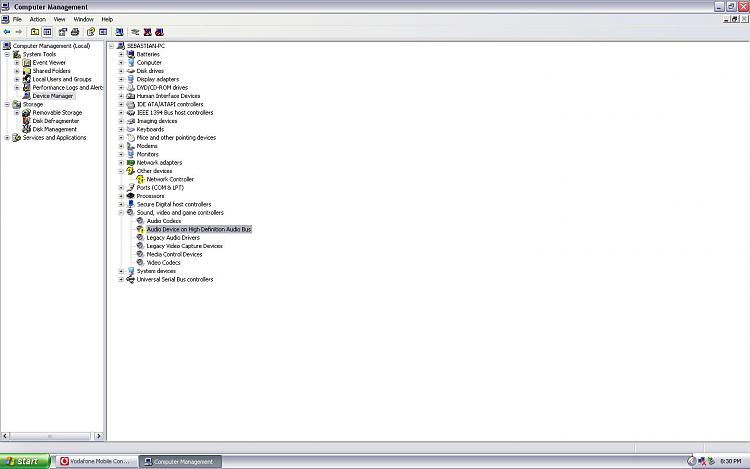Click the Up one level folder icon
Image resolution: width=750 pixels, height=469 pixels.
click(35, 32)
